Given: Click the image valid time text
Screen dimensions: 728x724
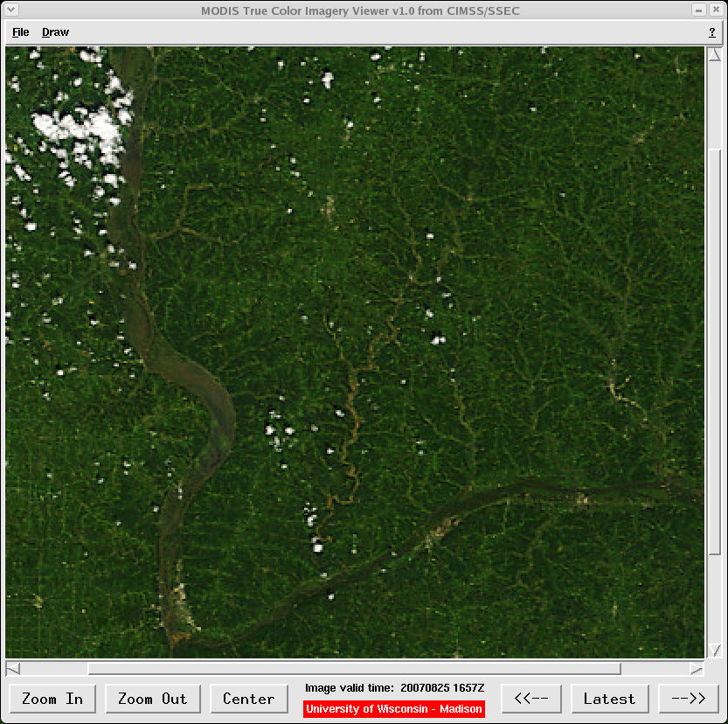Looking at the screenshot, I should pyautogui.click(x=394, y=688).
